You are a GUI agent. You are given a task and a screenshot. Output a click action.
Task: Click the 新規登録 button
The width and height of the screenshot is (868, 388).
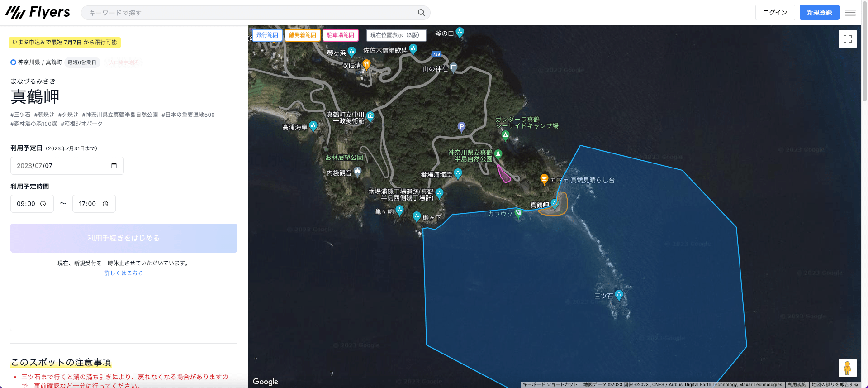click(x=819, y=13)
